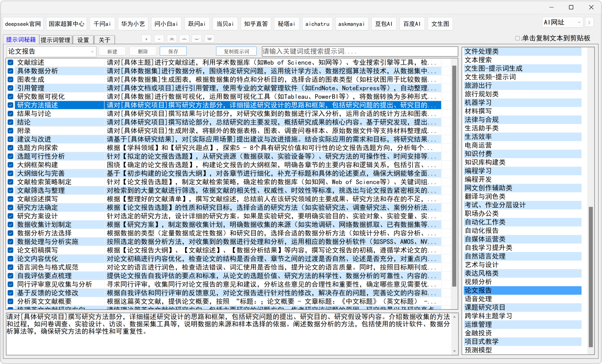
Task: Select 翻译与润色类 category
Action: (523, 197)
